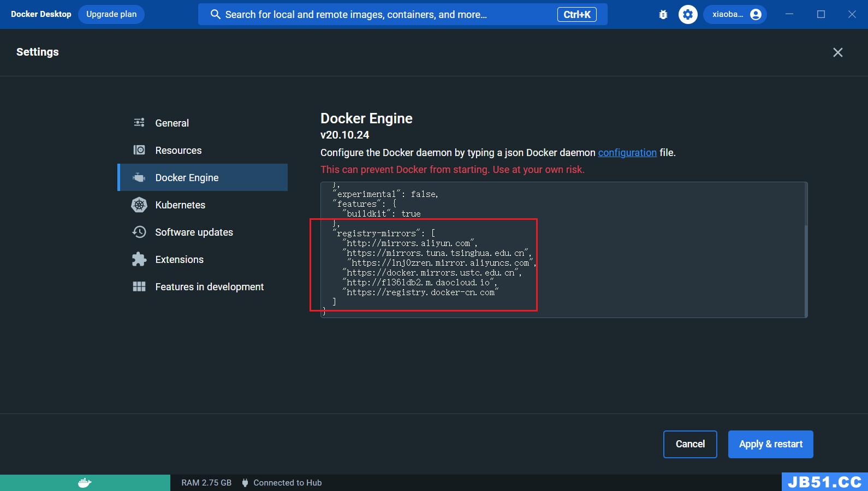The width and height of the screenshot is (868, 491).
Task: Click the "buildkit": true line
Action: tap(382, 214)
